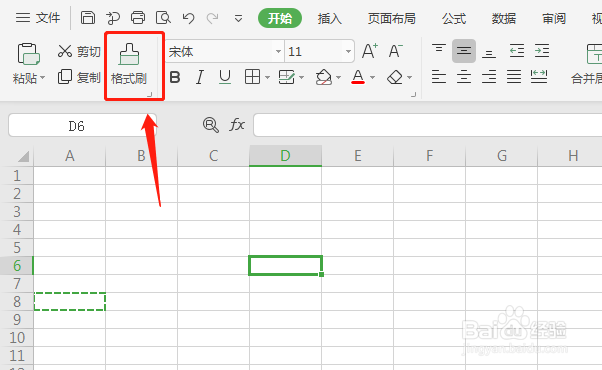The width and height of the screenshot is (602, 370).
Task: Click the 复制 copy button
Action: [x=79, y=77]
